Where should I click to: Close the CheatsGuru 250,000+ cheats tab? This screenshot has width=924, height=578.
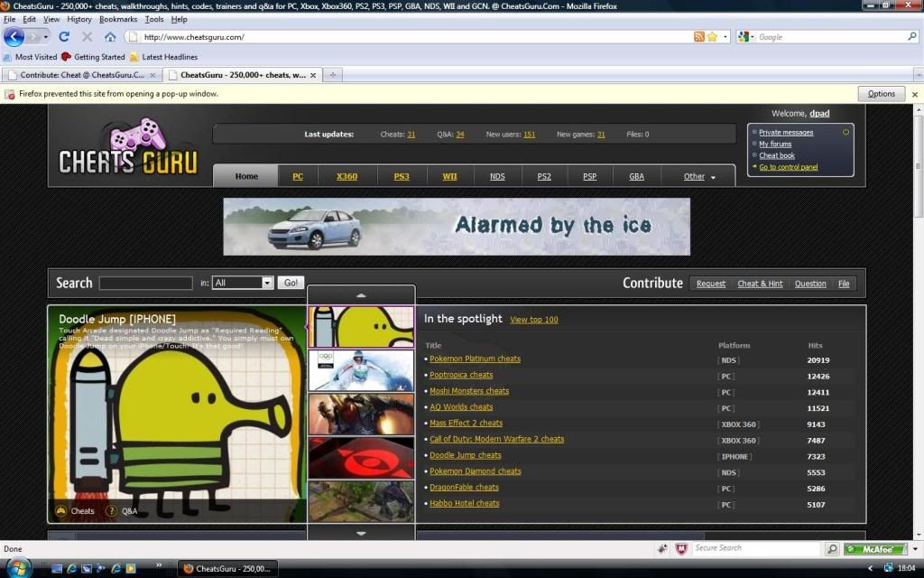(x=313, y=75)
